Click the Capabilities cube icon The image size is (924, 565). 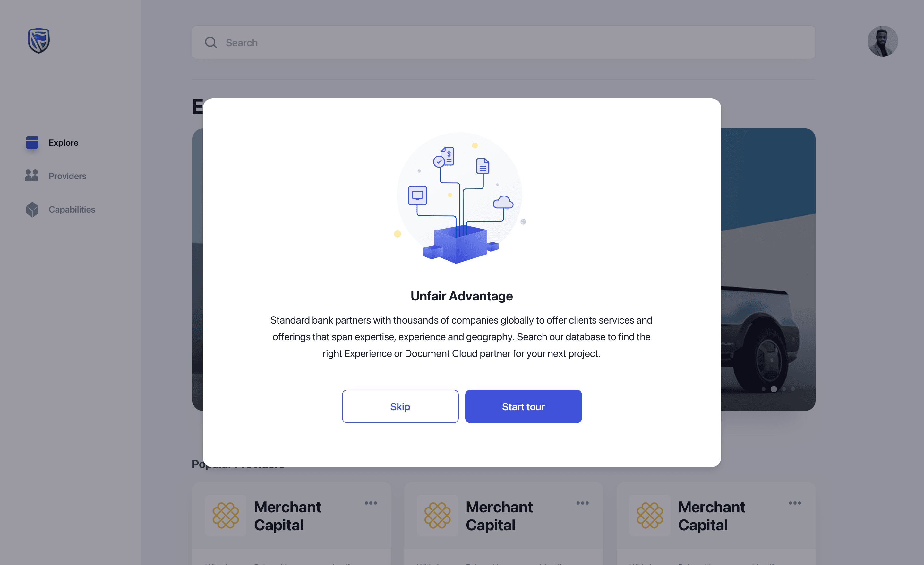pyautogui.click(x=32, y=209)
